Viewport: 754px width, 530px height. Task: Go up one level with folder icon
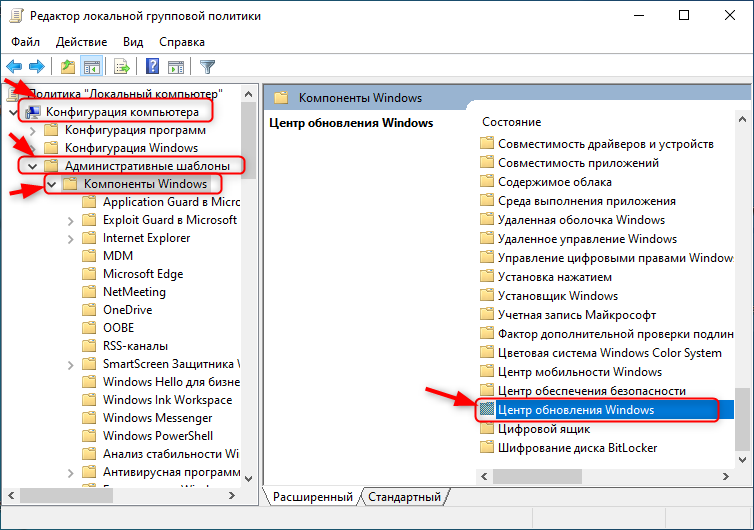(x=68, y=66)
